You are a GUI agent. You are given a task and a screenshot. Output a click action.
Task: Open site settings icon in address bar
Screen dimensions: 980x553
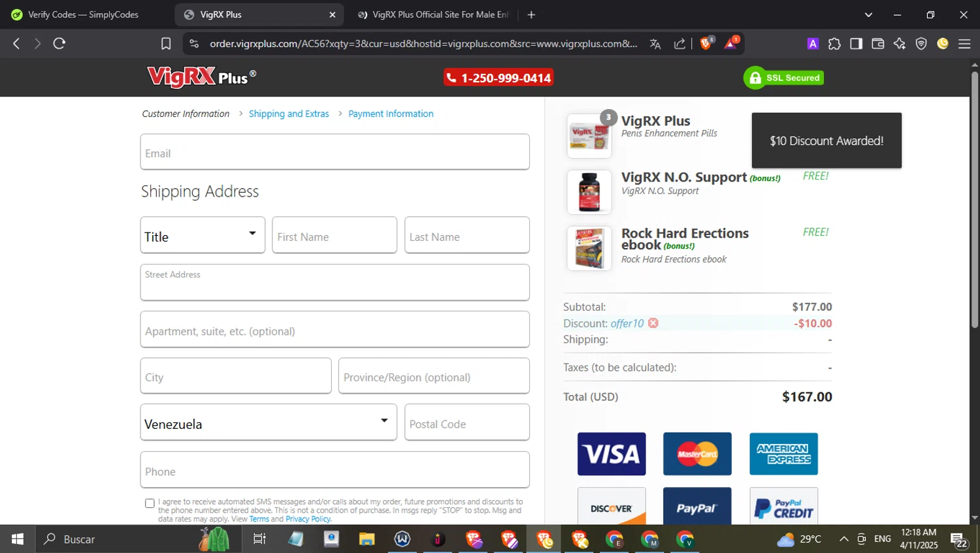click(194, 44)
